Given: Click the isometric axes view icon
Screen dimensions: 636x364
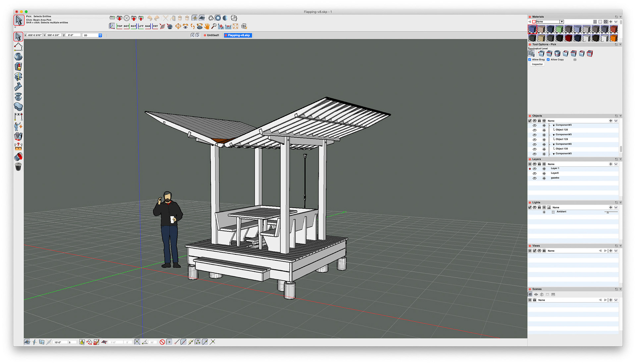Looking at the screenshot, I should [112, 26].
